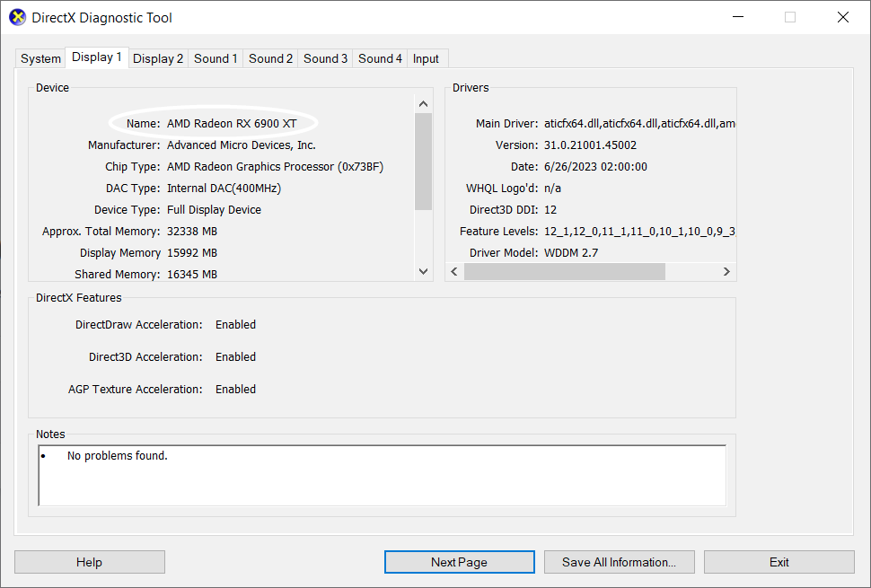Click the Main Driver aticfx64.dll value

639,123
